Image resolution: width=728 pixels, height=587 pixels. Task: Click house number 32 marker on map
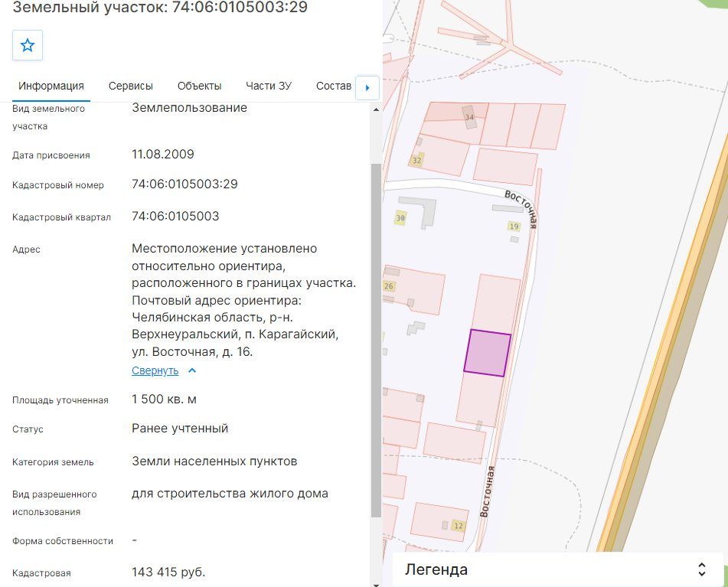[417, 161]
